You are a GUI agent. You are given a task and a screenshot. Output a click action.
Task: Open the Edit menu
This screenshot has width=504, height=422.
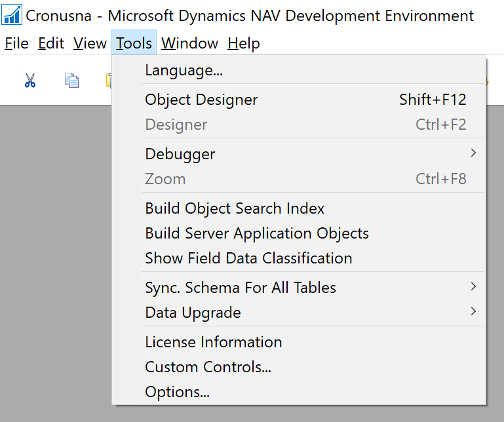51,43
